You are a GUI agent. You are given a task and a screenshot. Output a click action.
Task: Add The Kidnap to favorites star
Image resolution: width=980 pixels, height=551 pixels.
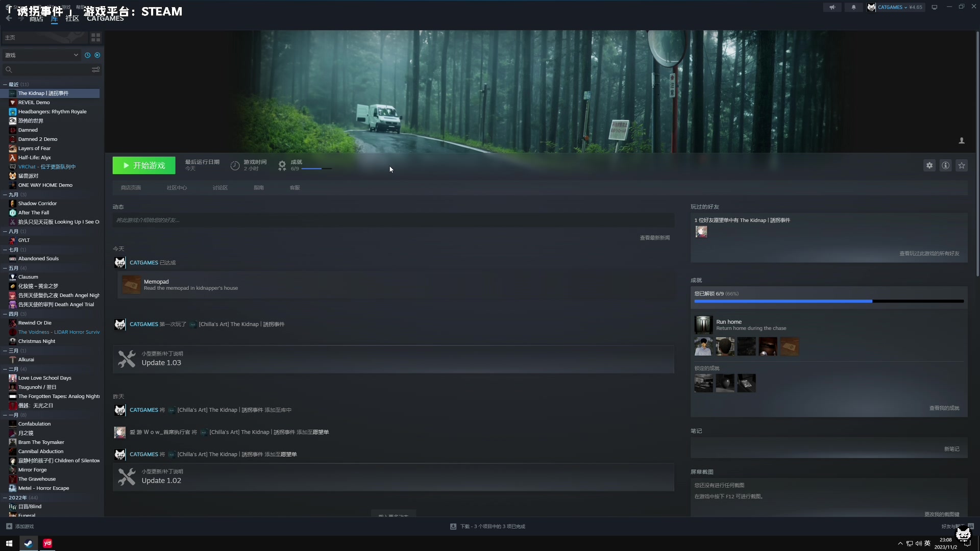(962, 165)
